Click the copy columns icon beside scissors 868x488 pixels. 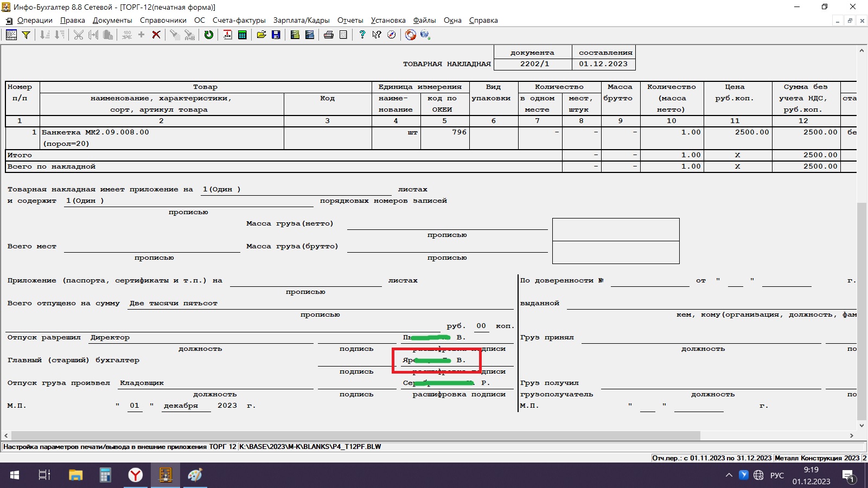(93, 35)
